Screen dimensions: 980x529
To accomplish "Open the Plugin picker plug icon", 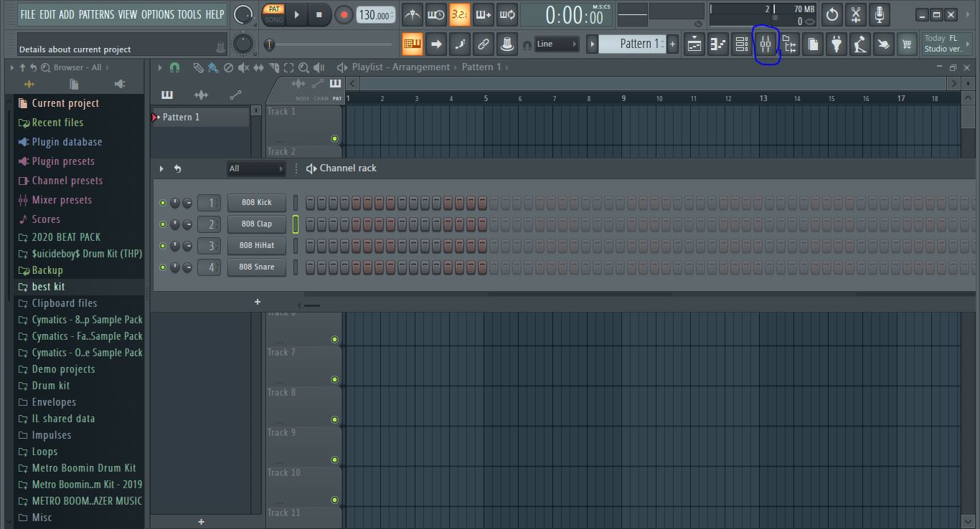I will coord(836,44).
